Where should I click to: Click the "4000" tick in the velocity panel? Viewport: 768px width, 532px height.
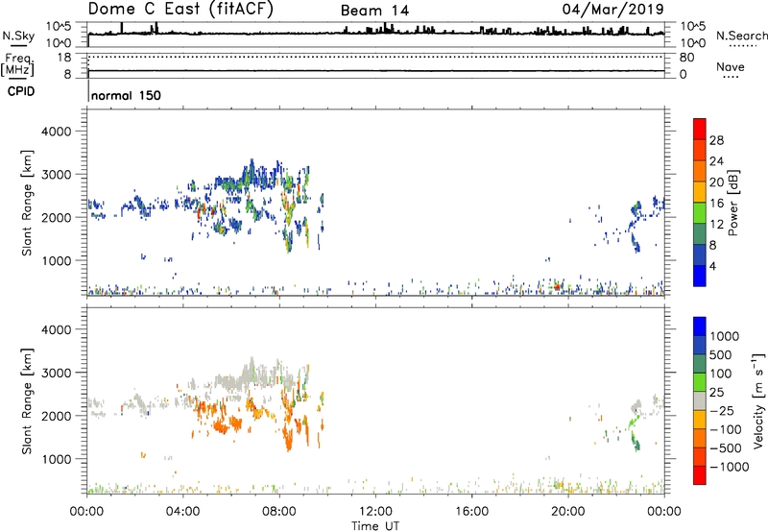click(57, 329)
